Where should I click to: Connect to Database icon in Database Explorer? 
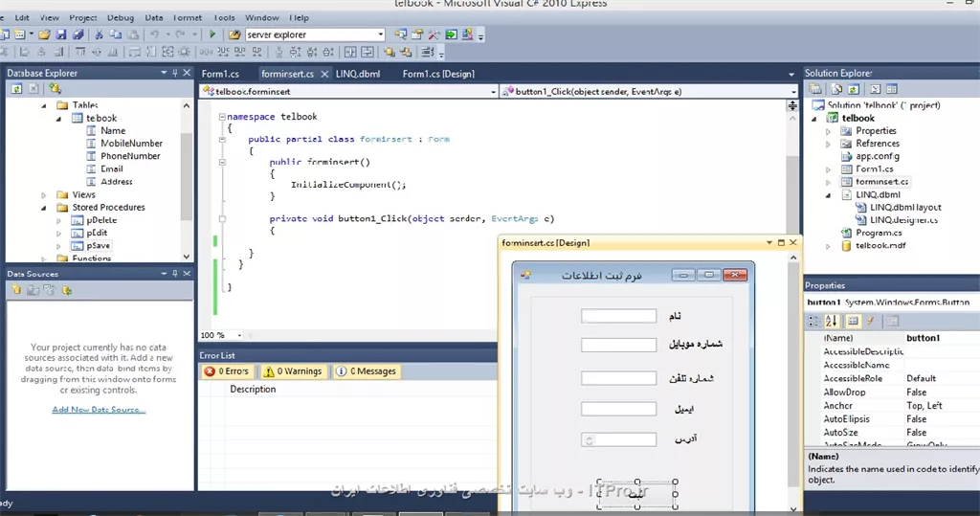pyautogui.click(x=55, y=89)
